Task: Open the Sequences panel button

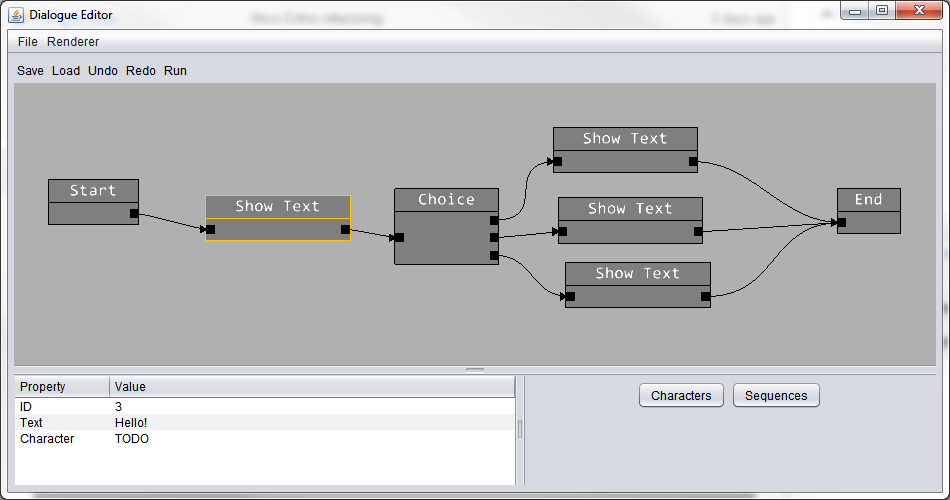Action: click(x=776, y=396)
